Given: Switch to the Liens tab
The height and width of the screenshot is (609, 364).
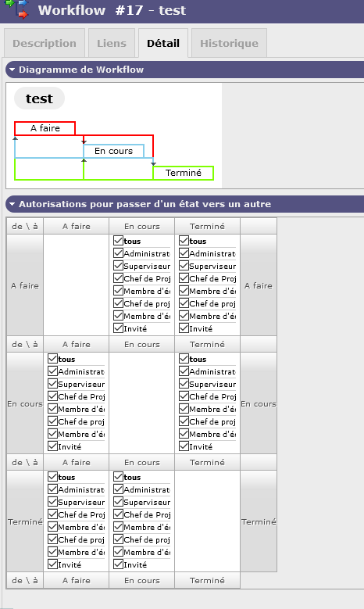Looking at the screenshot, I should (112, 43).
